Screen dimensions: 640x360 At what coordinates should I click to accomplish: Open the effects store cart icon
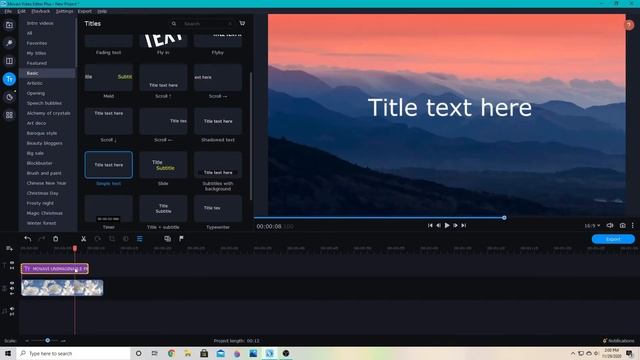(242, 23)
